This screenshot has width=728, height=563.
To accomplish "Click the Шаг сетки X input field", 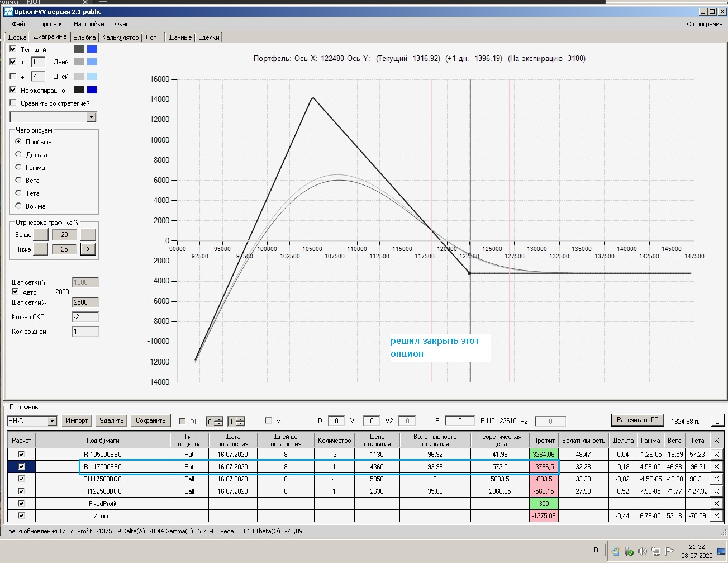I will pos(85,302).
